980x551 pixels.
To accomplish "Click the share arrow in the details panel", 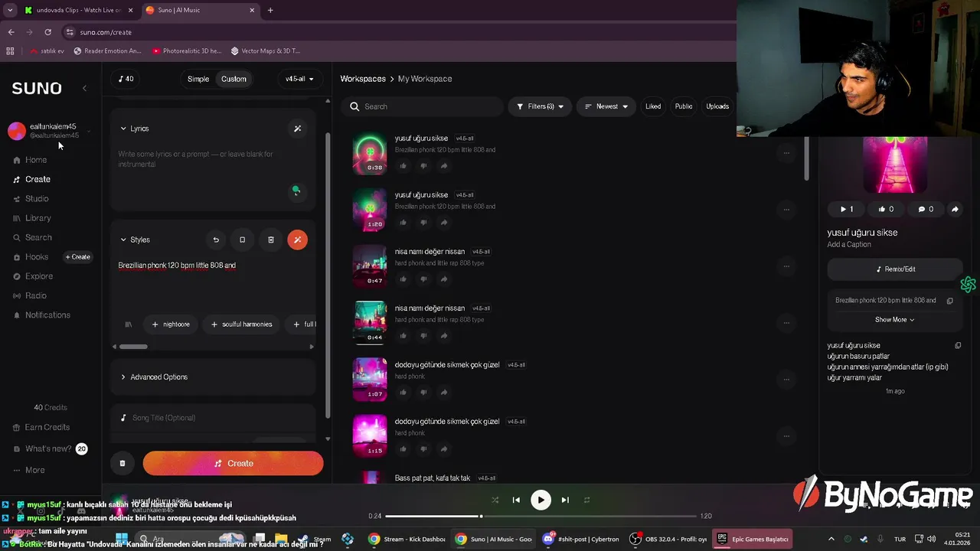I will click(955, 209).
